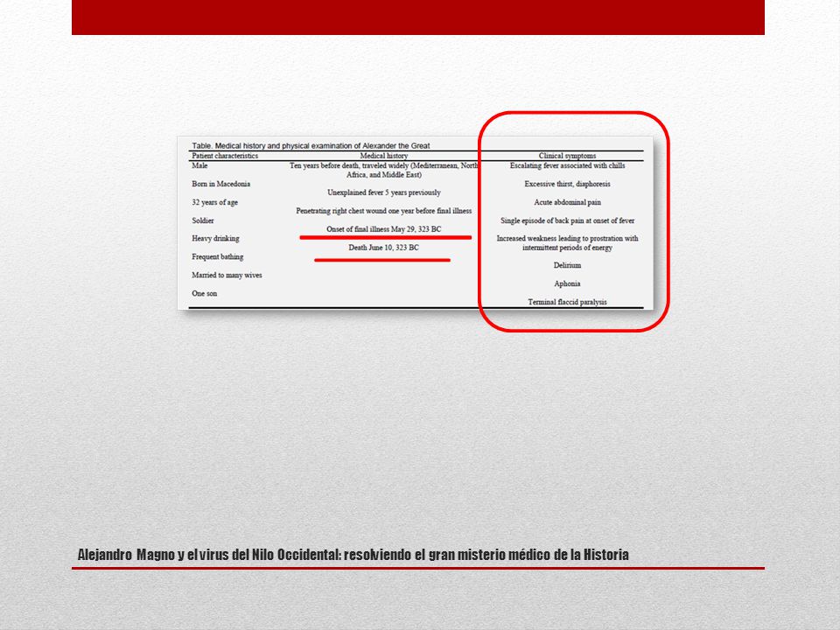Click the 'Married to many wives' cell

point(227,276)
